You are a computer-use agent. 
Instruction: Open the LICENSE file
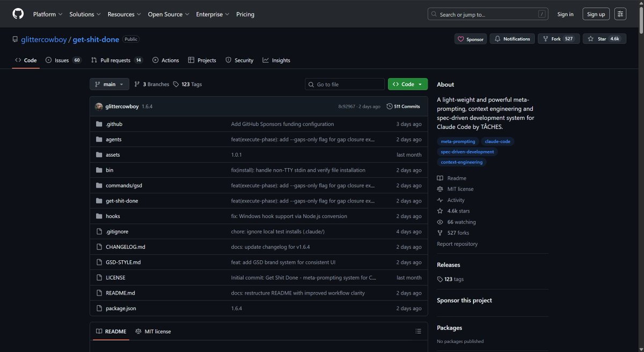pos(115,278)
